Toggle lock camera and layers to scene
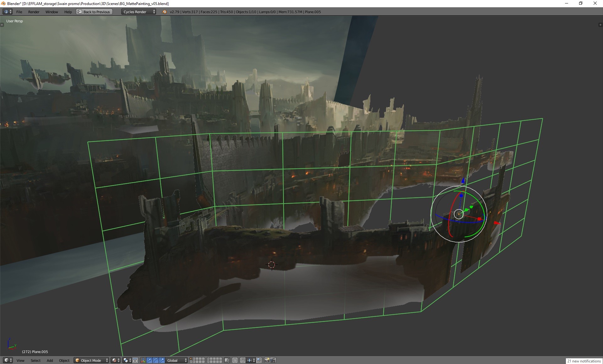Screen dimensions: 603x364 [227, 360]
